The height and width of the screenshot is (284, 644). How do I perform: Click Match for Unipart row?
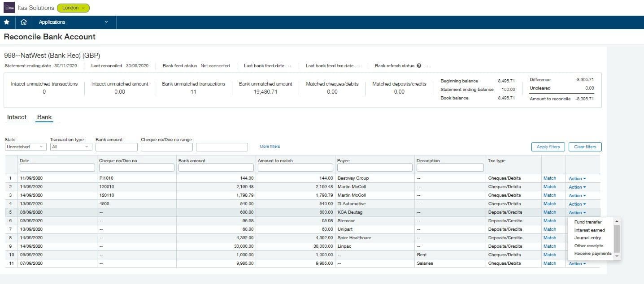[549, 229]
